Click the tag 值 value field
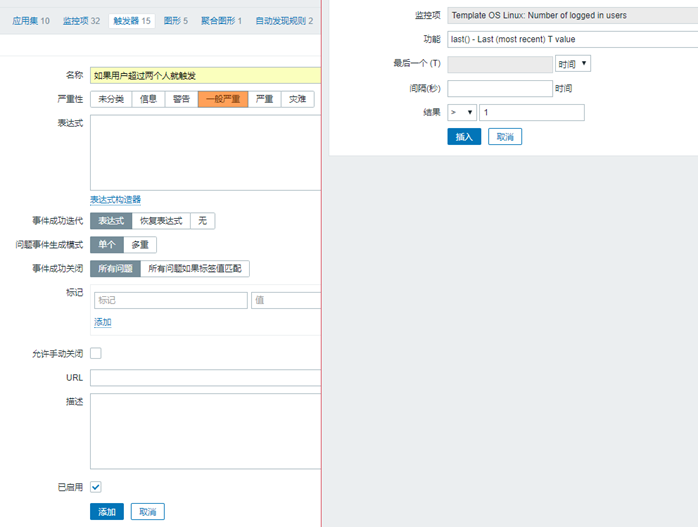Viewport: 698px width, 527px height. (286, 300)
